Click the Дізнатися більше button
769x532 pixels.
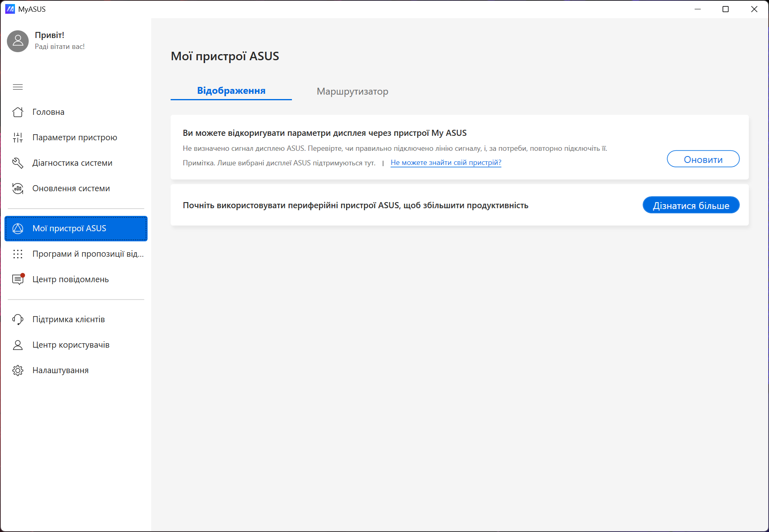pos(691,205)
